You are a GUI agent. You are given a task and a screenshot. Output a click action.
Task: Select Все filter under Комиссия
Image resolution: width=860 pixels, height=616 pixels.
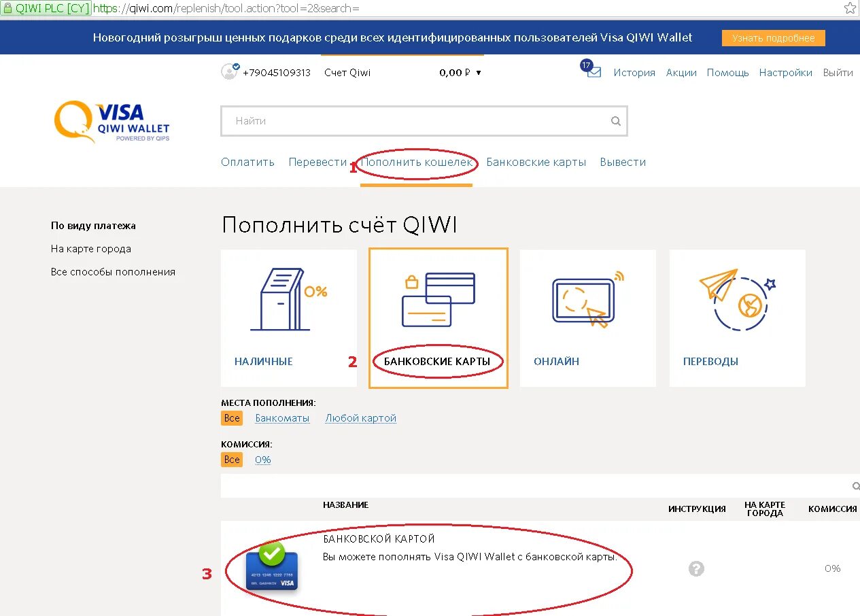(x=232, y=460)
